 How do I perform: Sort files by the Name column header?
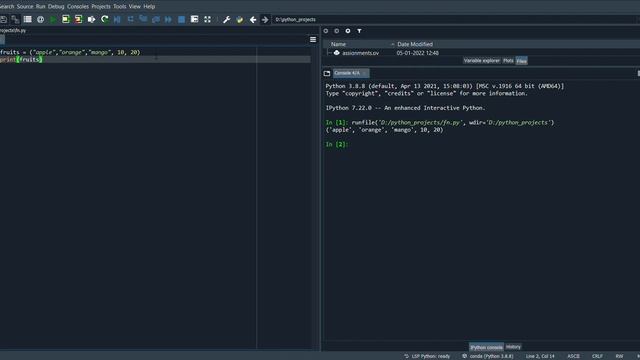(338, 44)
